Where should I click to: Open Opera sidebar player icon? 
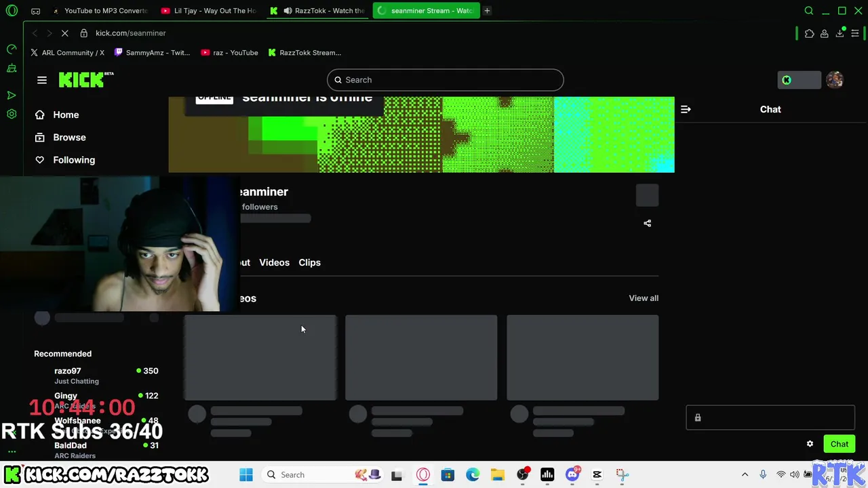coord(12,96)
